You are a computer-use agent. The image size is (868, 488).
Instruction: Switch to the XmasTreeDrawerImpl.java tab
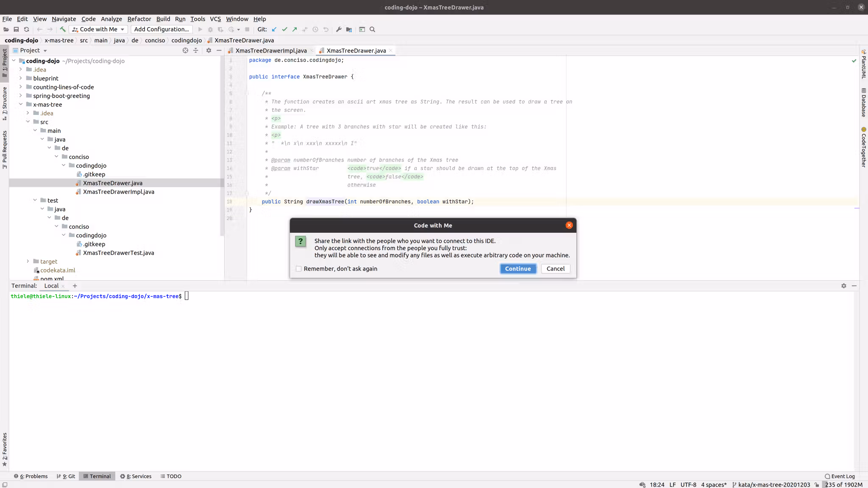point(271,50)
